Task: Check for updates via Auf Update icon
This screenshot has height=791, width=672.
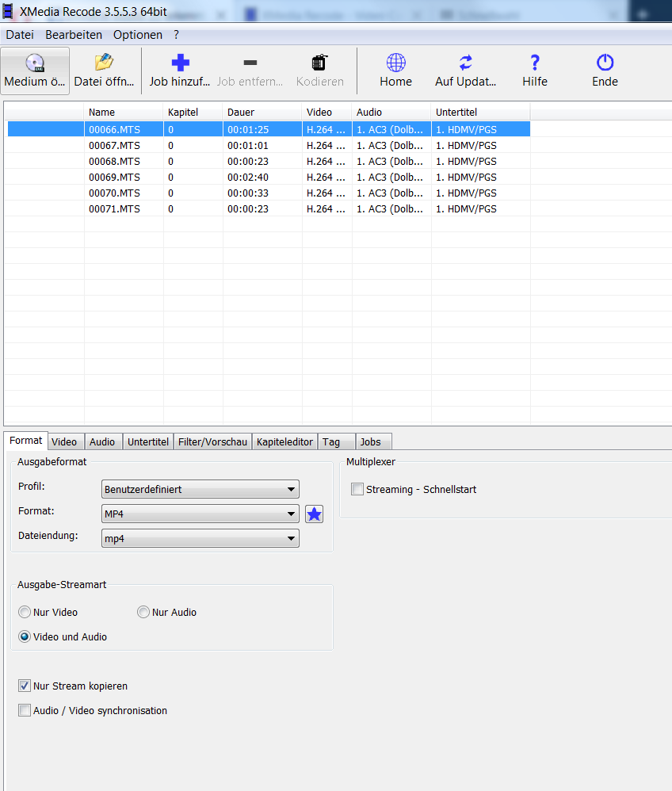Action: click(466, 63)
